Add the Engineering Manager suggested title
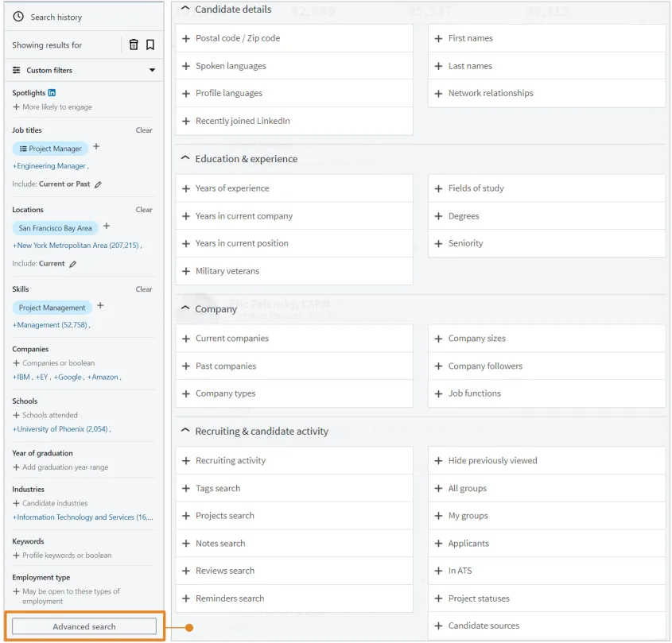672x643 pixels. [x=49, y=166]
